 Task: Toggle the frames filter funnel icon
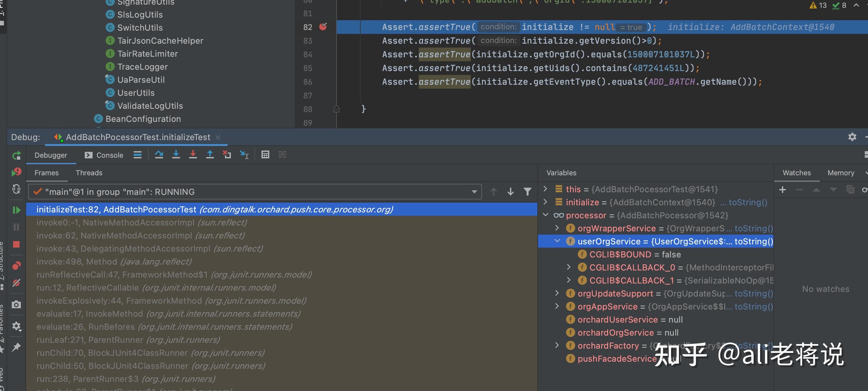click(527, 192)
